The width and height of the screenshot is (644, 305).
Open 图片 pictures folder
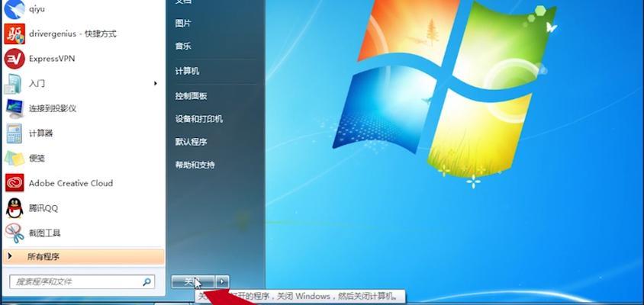tap(183, 24)
